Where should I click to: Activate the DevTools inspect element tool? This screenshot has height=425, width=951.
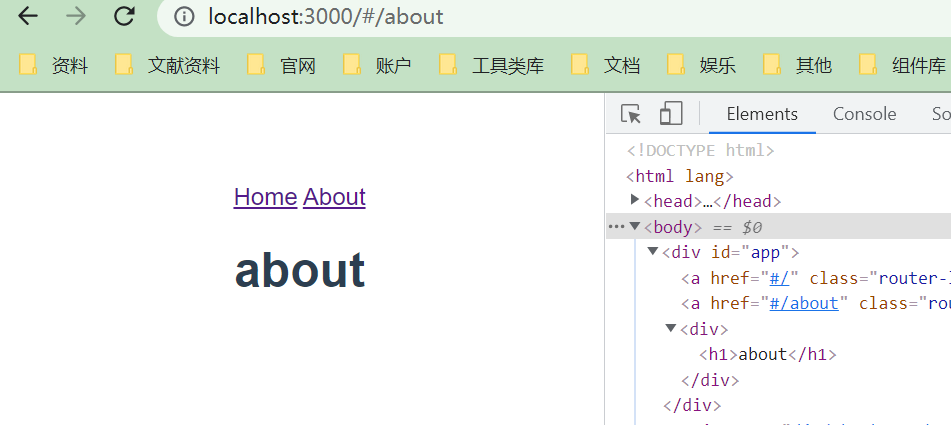[x=631, y=114]
